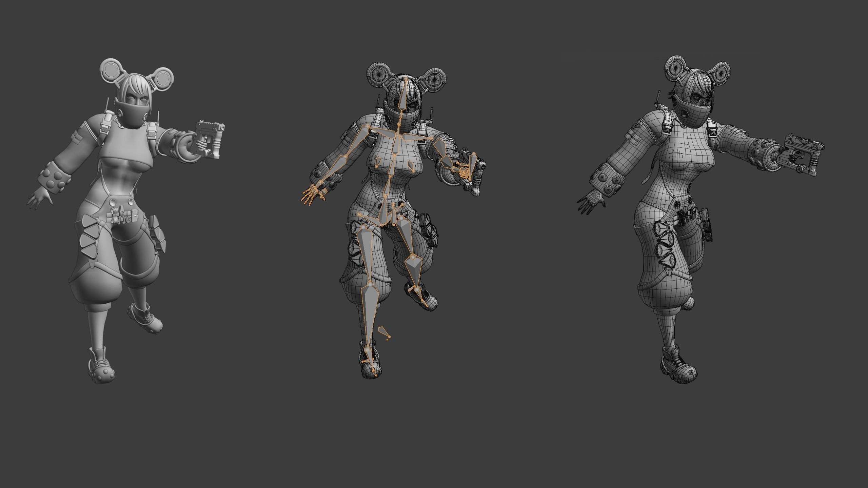Click the small detached bone near center model's foot
Screen dimensions: 868x488
pyautogui.click(x=384, y=332)
